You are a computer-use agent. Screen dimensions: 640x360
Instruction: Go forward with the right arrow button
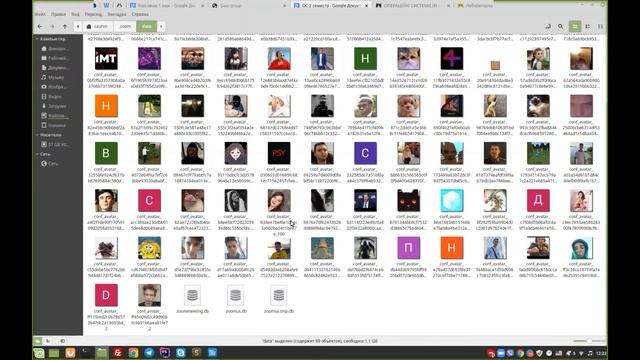point(52,27)
